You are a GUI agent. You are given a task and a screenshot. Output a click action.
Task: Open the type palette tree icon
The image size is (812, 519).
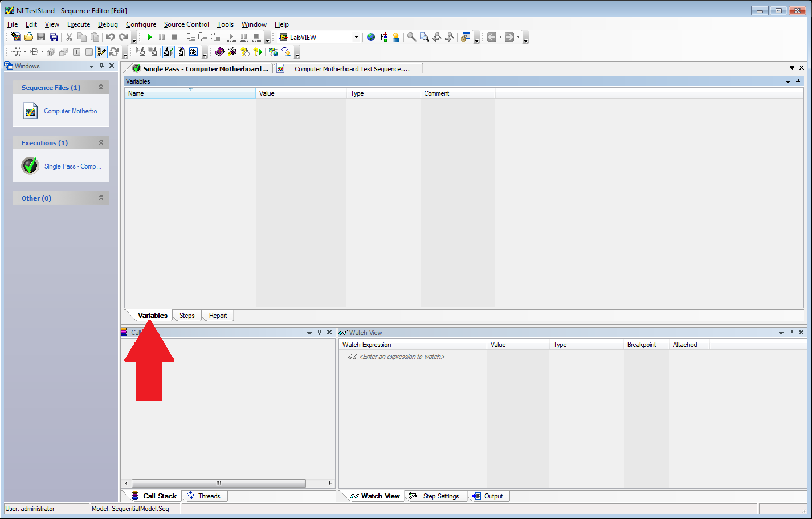(383, 37)
